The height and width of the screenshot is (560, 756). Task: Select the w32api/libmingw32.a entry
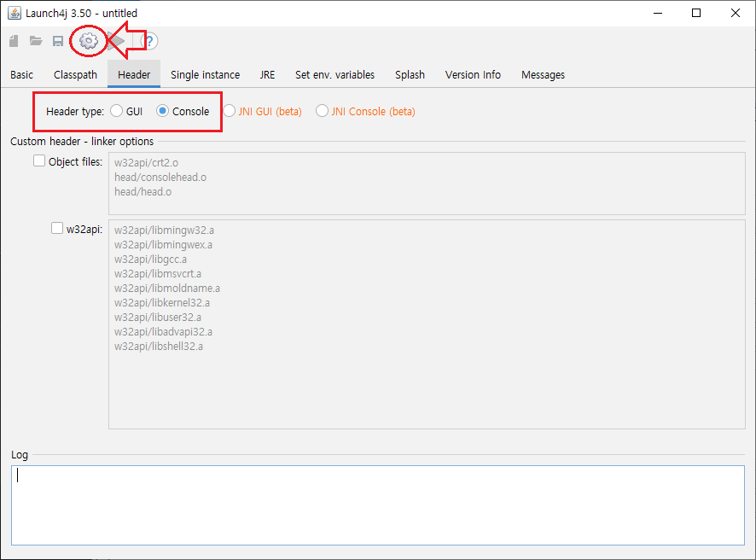pyautogui.click(x=164, y=230)
